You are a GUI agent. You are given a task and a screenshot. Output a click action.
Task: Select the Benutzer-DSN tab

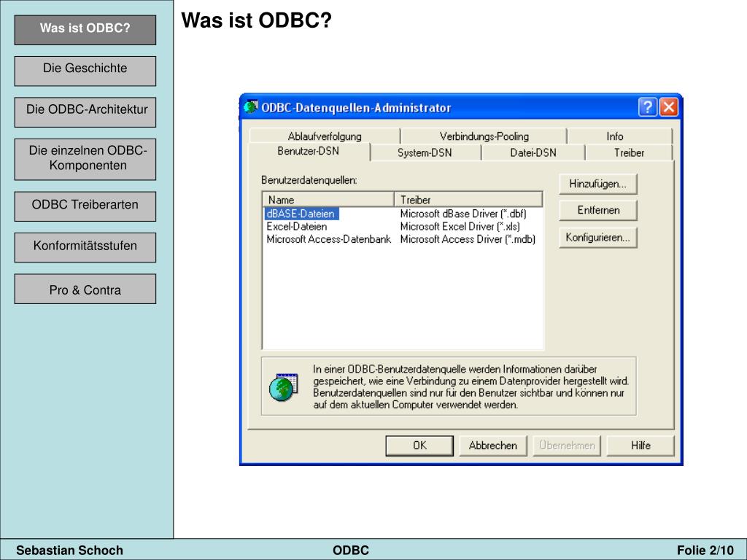309,152
